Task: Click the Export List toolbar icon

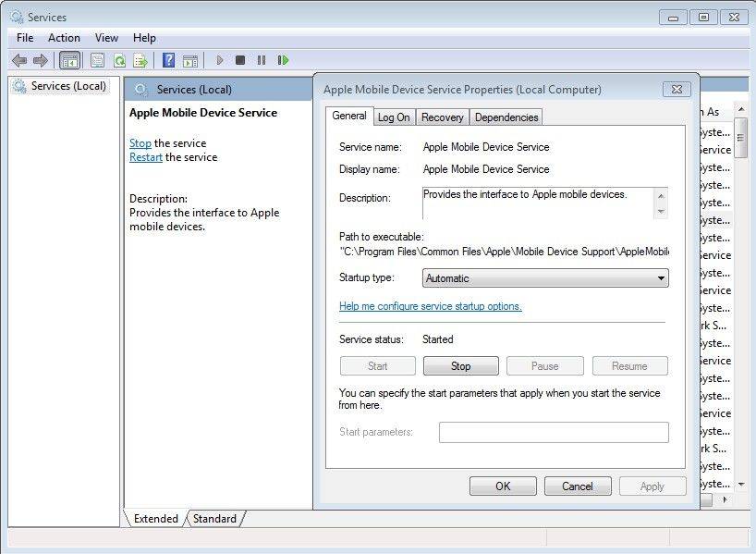Action: [x=140, y=61]
